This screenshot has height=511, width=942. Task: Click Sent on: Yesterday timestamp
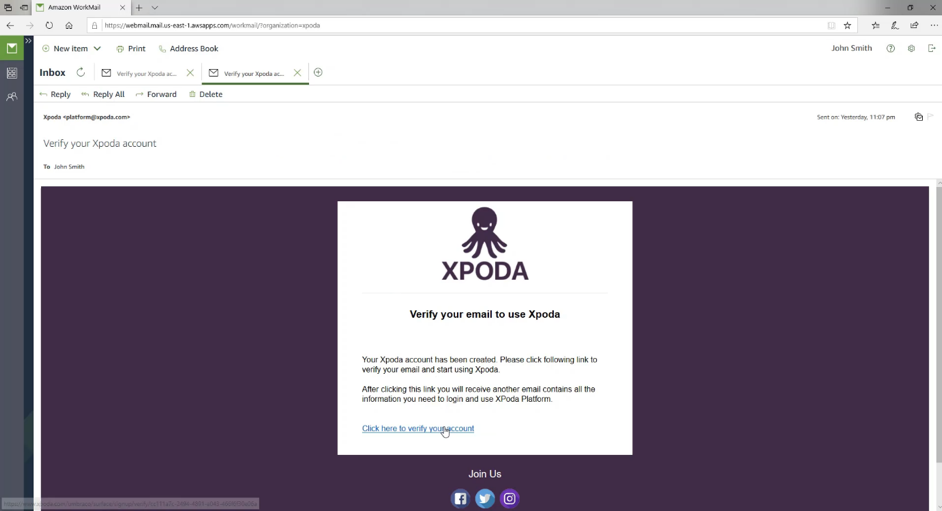coord(855,117)
